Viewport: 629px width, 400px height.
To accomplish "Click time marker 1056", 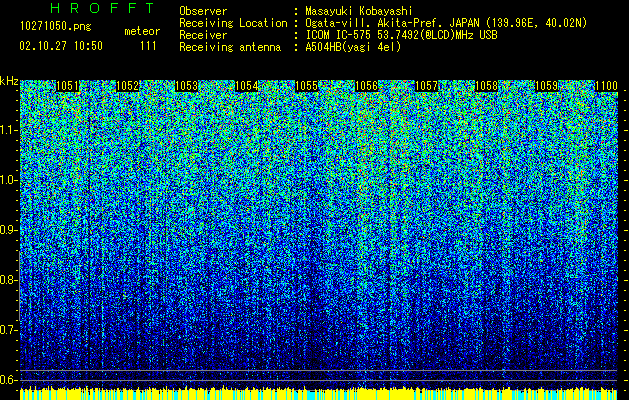I will (367, 86).
